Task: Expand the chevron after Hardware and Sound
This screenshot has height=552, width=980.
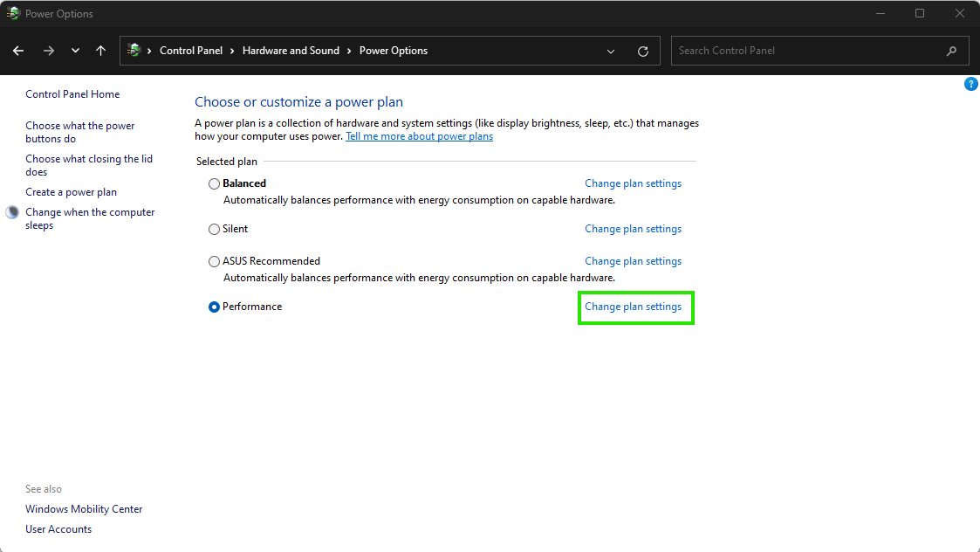Action: pyautogui.click(x=350, y=51)
